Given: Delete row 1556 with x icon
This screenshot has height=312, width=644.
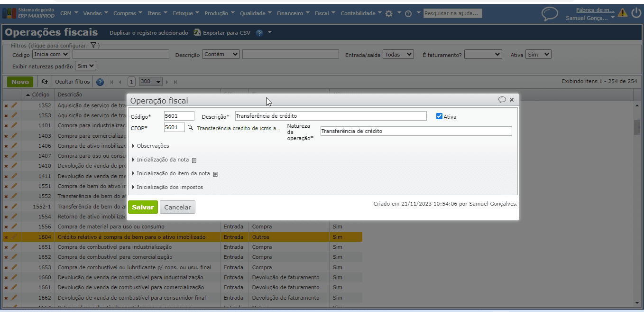Looking at the screenshot, I should [x=6, y=227].
